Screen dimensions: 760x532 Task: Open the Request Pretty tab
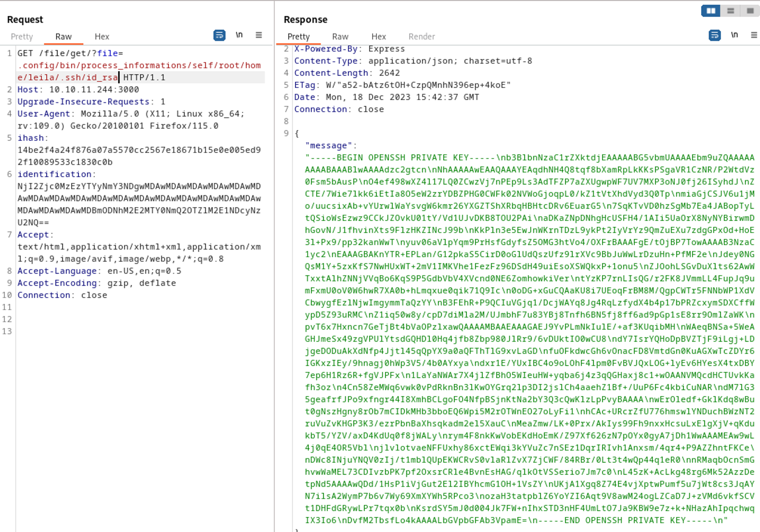click(22, 37)
